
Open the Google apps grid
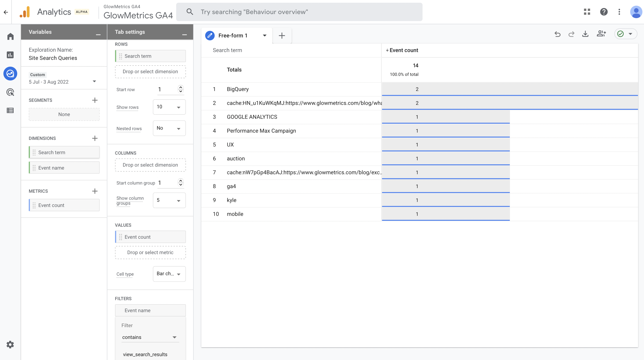[587, 12]
